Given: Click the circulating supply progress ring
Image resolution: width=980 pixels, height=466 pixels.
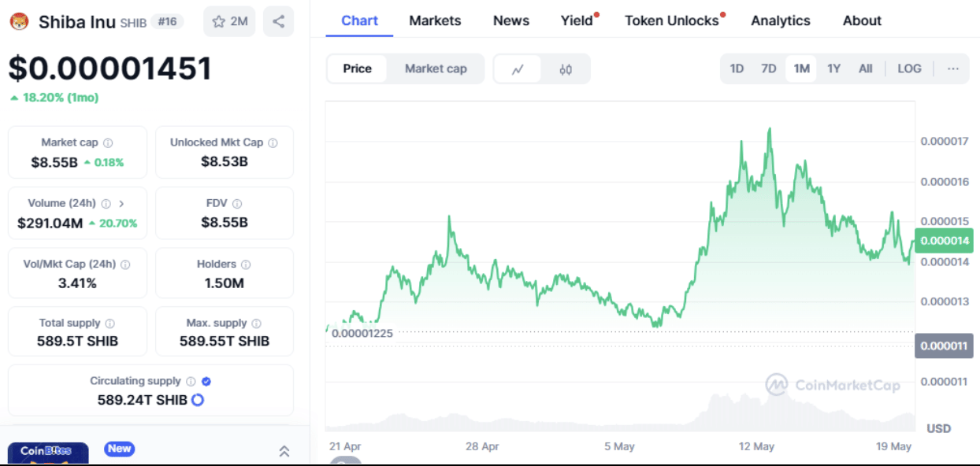Looking at the screenshot, I should click(198, 400).
